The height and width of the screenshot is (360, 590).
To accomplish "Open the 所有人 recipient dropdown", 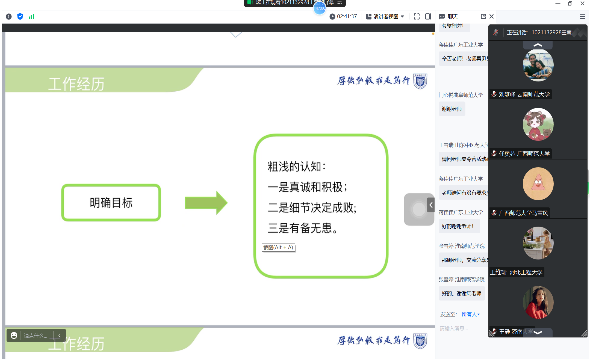I will tap(470, 314).
